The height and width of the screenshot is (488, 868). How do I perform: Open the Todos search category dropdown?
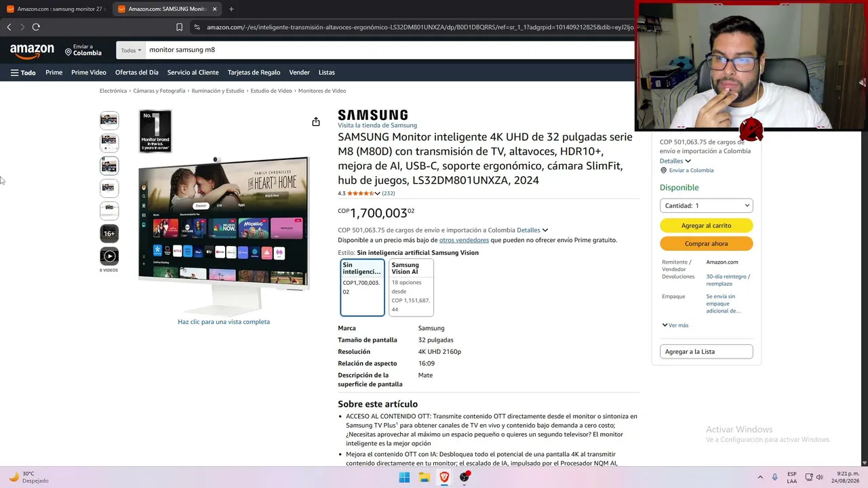click(x=131, y=50)
